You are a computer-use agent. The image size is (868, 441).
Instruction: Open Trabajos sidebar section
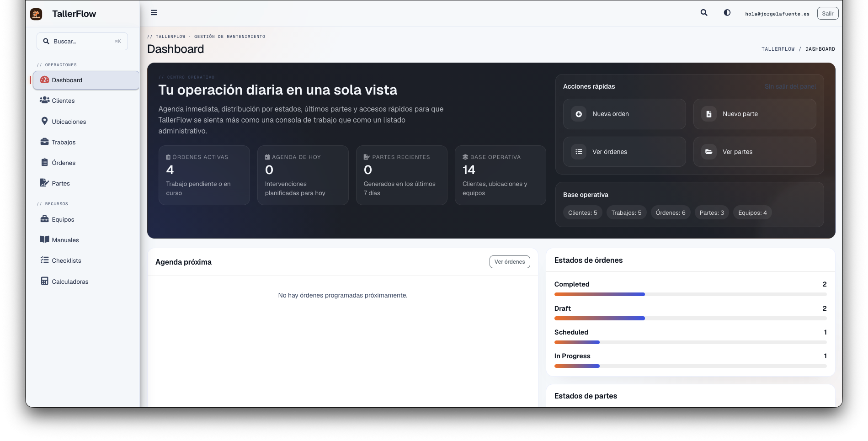[x=86, y=142]
